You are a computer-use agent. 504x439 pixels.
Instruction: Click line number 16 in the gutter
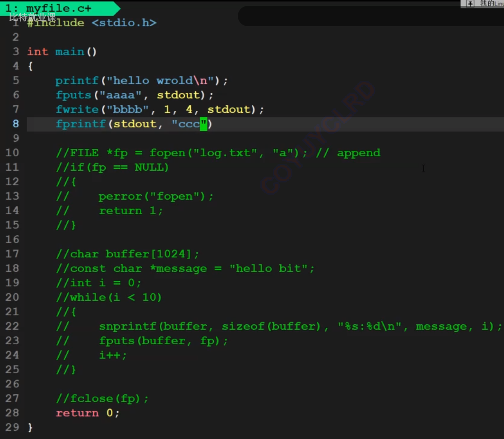coord(12,240)
